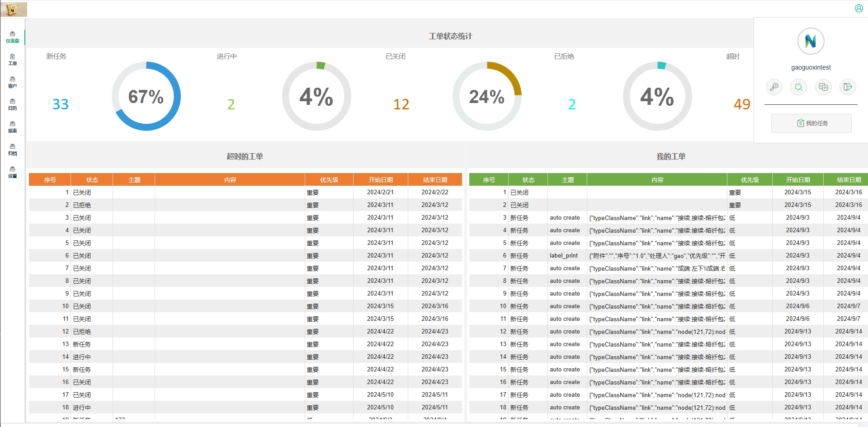Image resolution: width=868 pixels, height=427 pixels.
Task: Open 设置 in the sidebar
Action: pos(13,172)
